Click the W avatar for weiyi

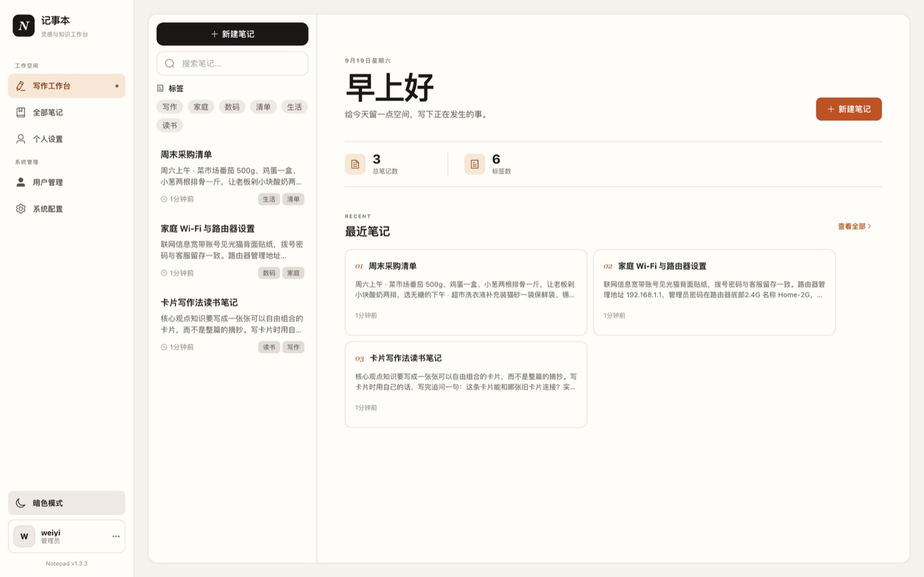24,536
